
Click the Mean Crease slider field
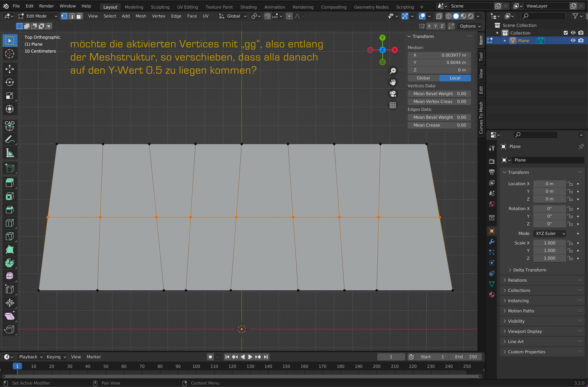439,125
